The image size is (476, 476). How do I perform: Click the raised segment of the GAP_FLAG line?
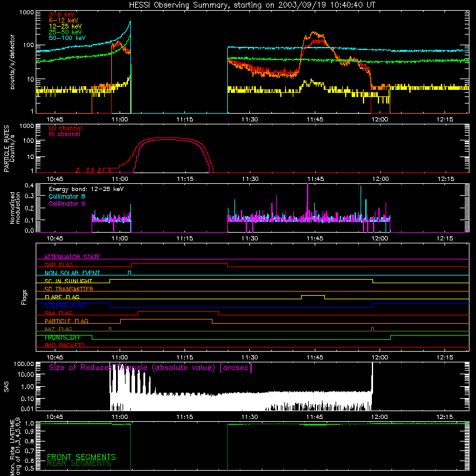pyautogui.click(x=179, y=264)
